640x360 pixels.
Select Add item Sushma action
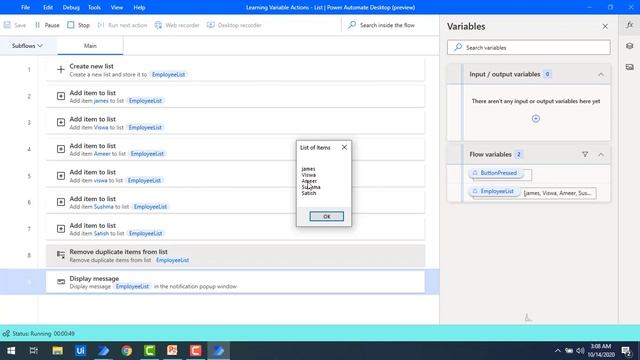pyautogui.click(x=235, y=202)
